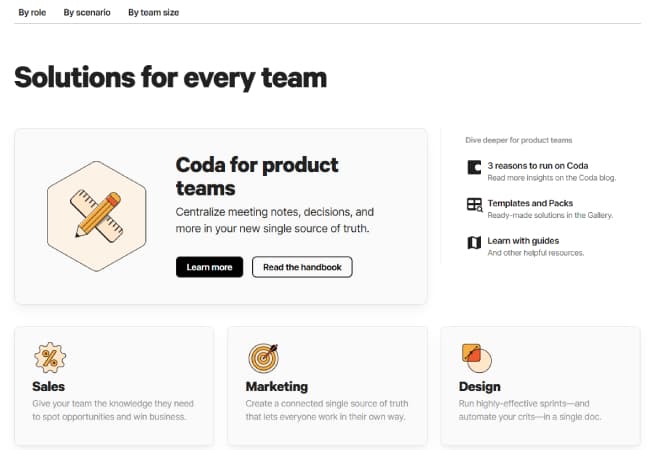This screenshot has height=450, width=650.
Task: Open the By team size tab
Action: pyautogui.click(x=154, y=12)
